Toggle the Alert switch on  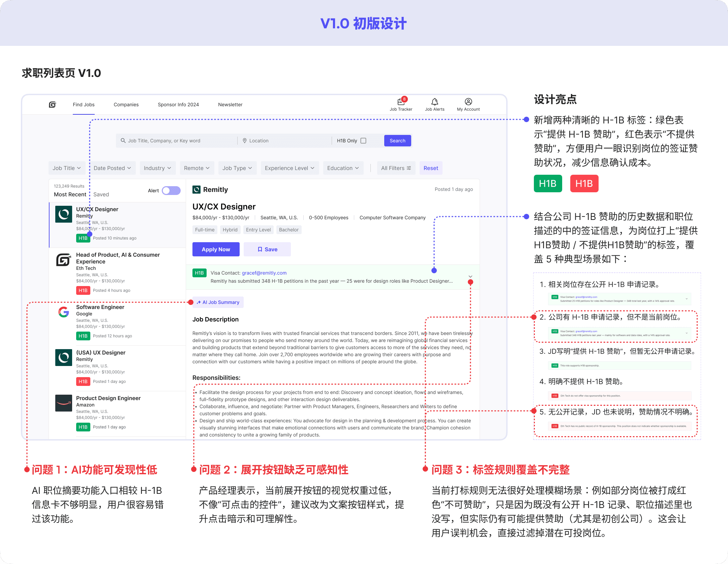[x=171, y=191]
